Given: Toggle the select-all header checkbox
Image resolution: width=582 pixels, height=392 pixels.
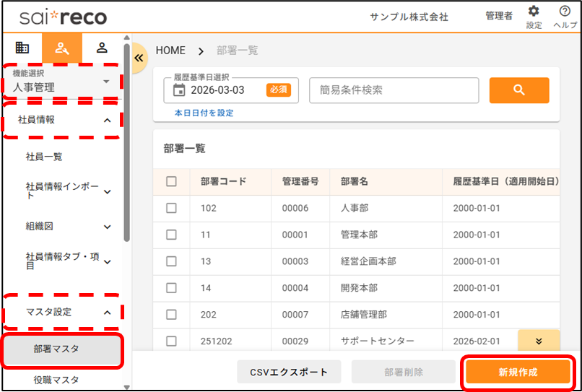Looking at the screenshot, I should tap(171, 182).
